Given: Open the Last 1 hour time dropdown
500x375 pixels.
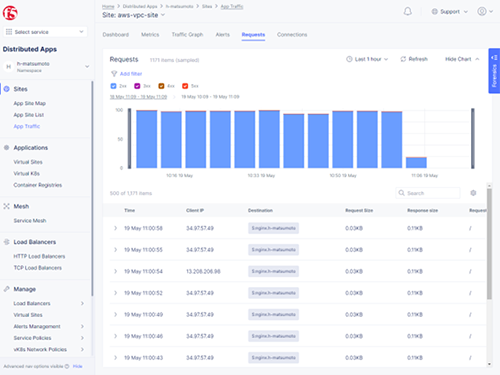Looking at the screenshot, I should [x=367, y=59].
